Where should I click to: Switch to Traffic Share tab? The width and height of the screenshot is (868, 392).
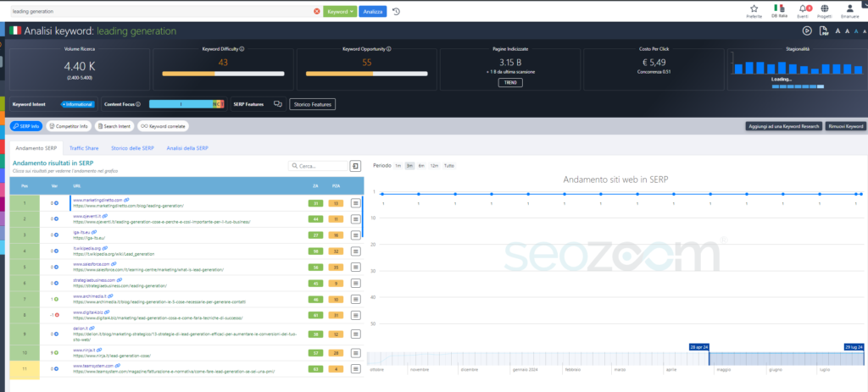pos(83,148)
